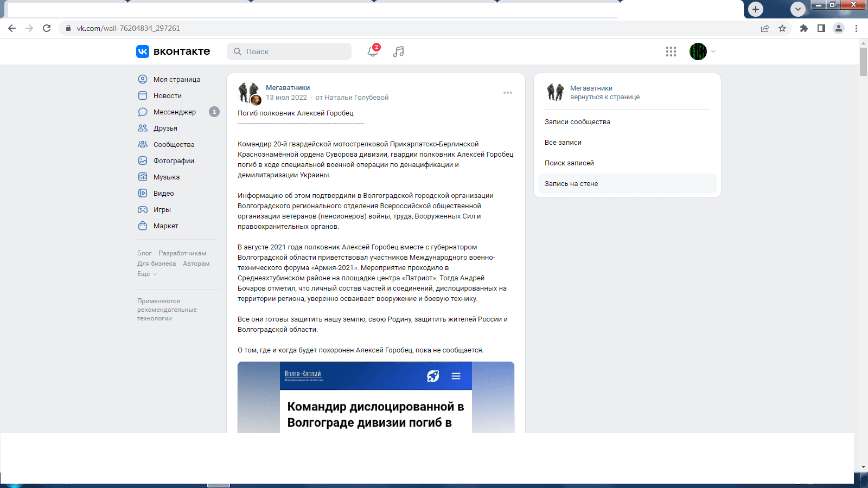Open the Блог footer link
Viewport: 868px width, 488px height.
(144, 253)
